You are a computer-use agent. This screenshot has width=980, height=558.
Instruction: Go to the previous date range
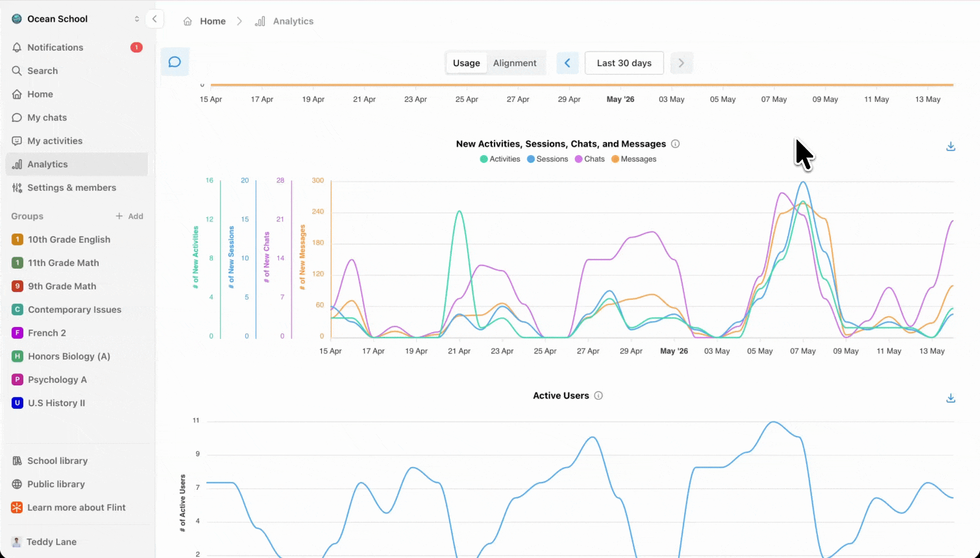point(568,63)
